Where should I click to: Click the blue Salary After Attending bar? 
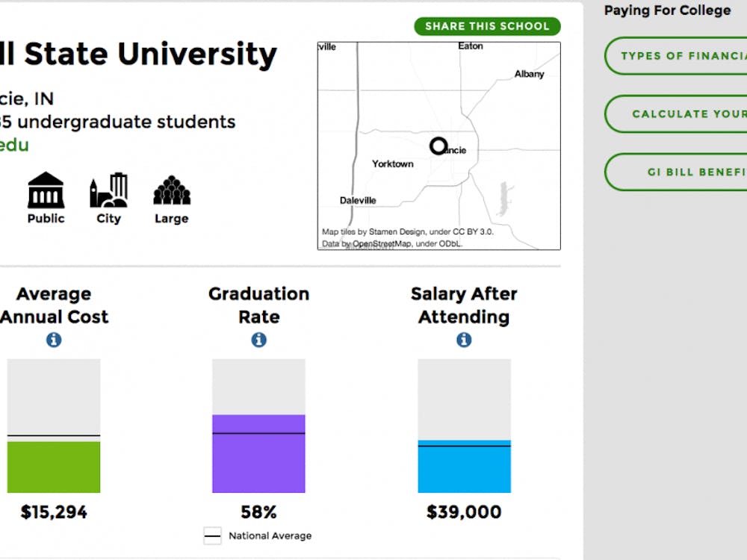[463, 467]
